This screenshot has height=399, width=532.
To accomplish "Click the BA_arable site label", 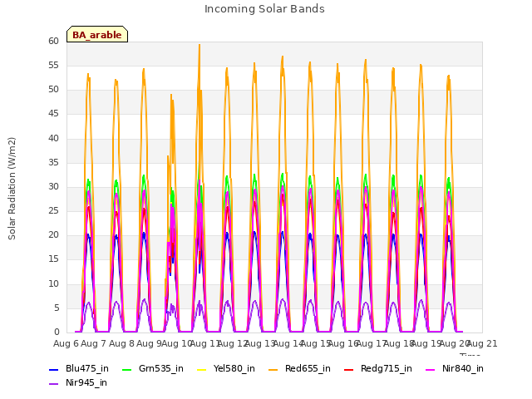I will pyautogui.click(x=97, y=35).
